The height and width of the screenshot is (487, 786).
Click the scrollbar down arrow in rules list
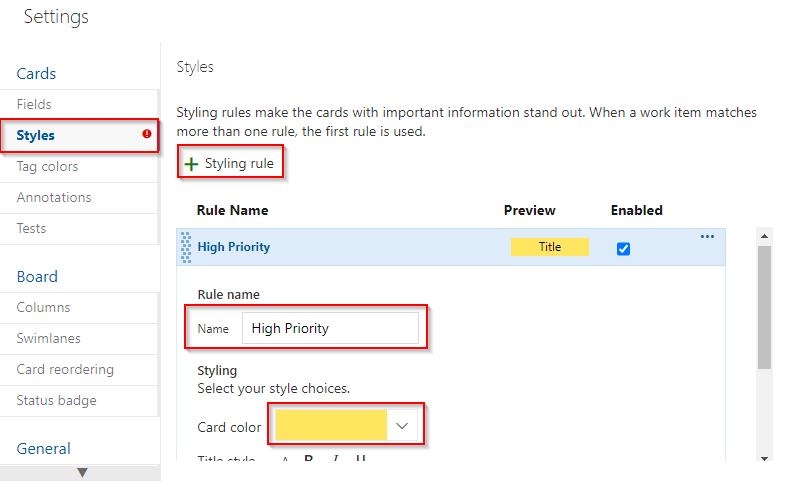pos(764,458)
